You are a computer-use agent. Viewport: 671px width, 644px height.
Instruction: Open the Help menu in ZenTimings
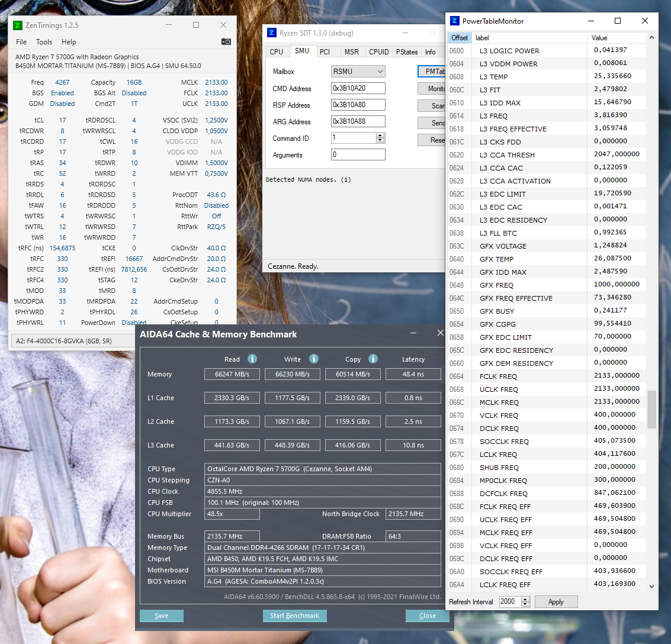(69, 42)
